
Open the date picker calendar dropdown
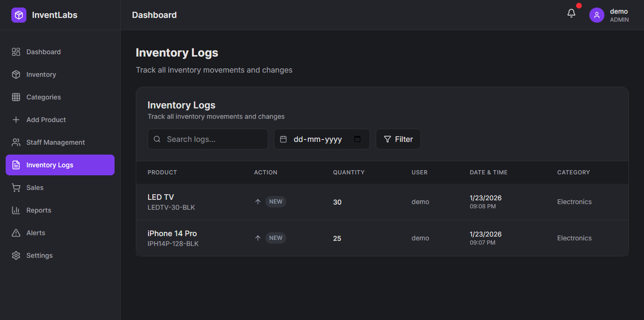pos(357,139)
